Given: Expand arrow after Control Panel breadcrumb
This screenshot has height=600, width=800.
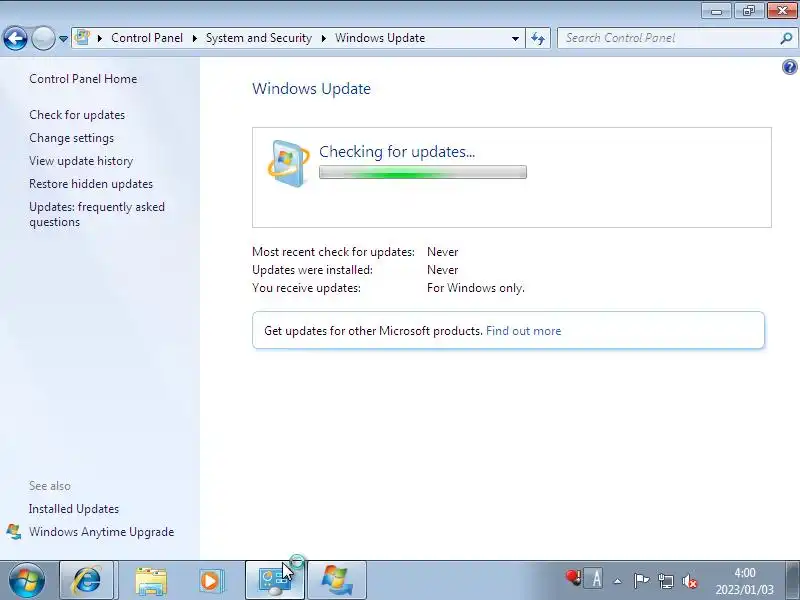Looking at the screenshot, I should point(195,38).
